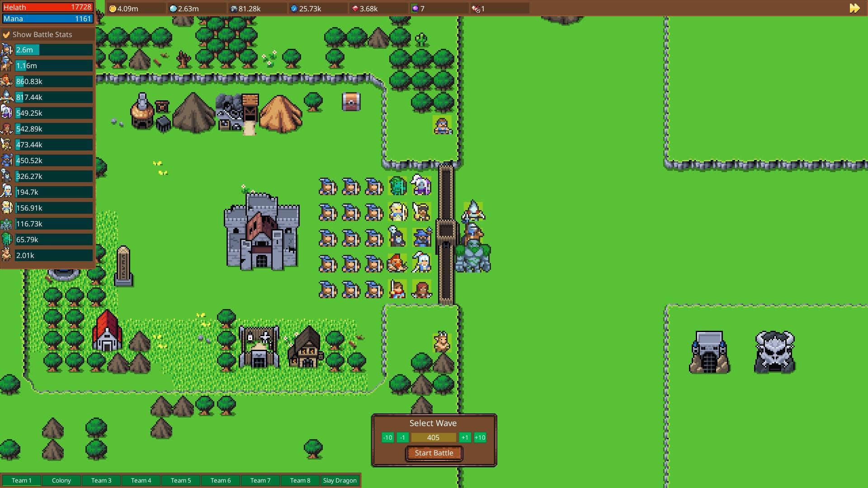Open the Slay Dragon tab

340,480
